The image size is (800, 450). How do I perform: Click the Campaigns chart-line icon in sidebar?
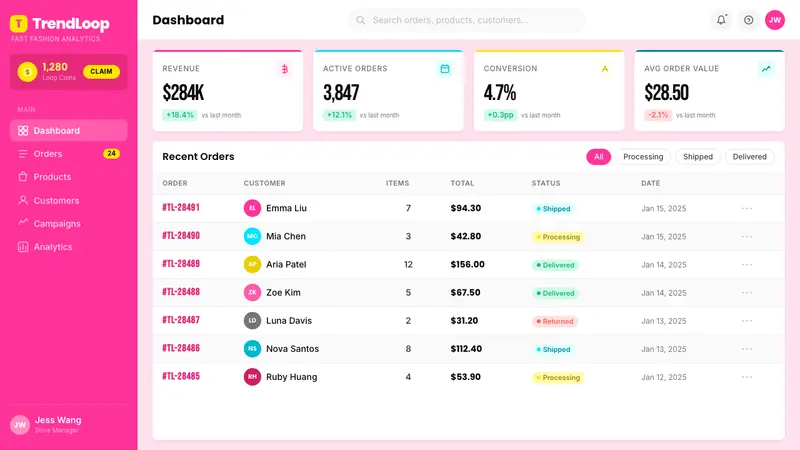pyautogui.click(x=23, y=222)
